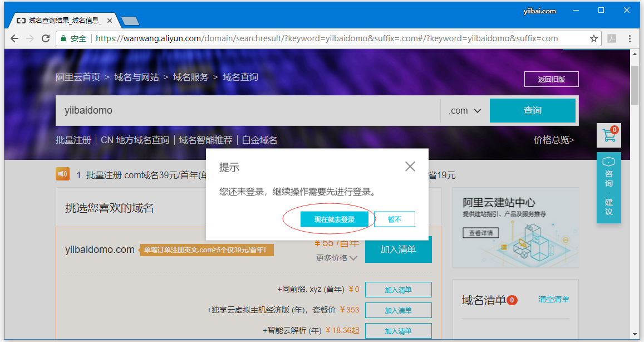This screenshot has width=644, height=342.
Task: Open Chrome three-dot menu
Action: 630,38
